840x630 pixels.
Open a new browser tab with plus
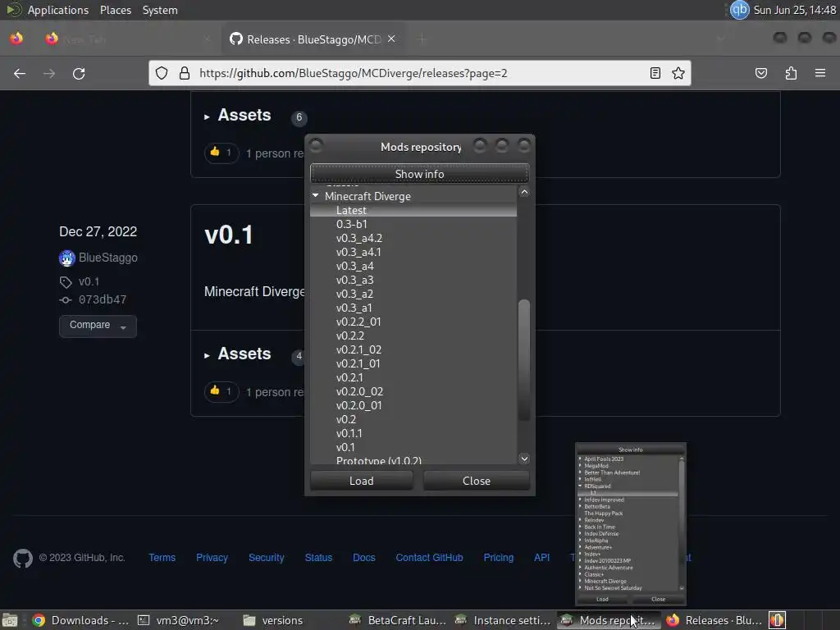click(x=422, y=39)
